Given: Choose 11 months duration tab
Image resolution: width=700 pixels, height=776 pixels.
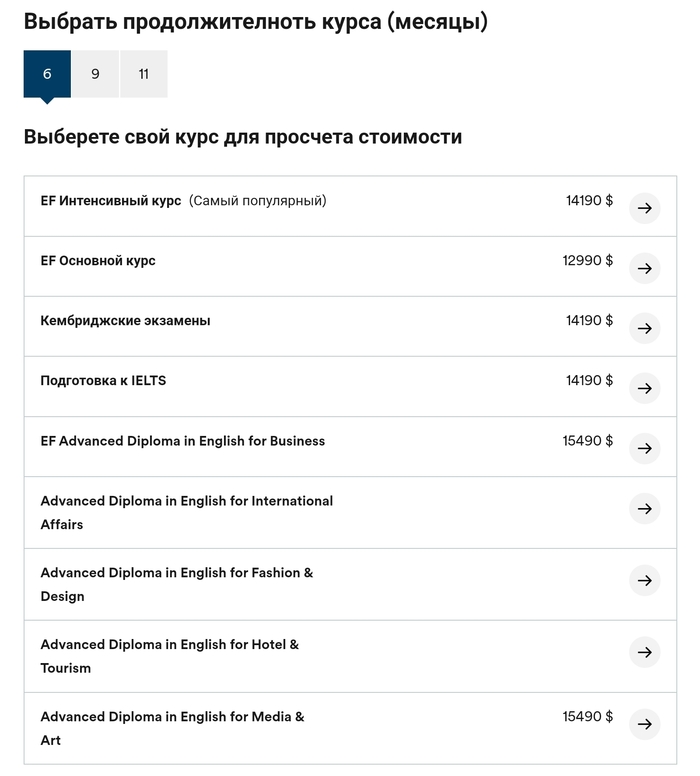Looking at the screenshot, I should (144, 74).
